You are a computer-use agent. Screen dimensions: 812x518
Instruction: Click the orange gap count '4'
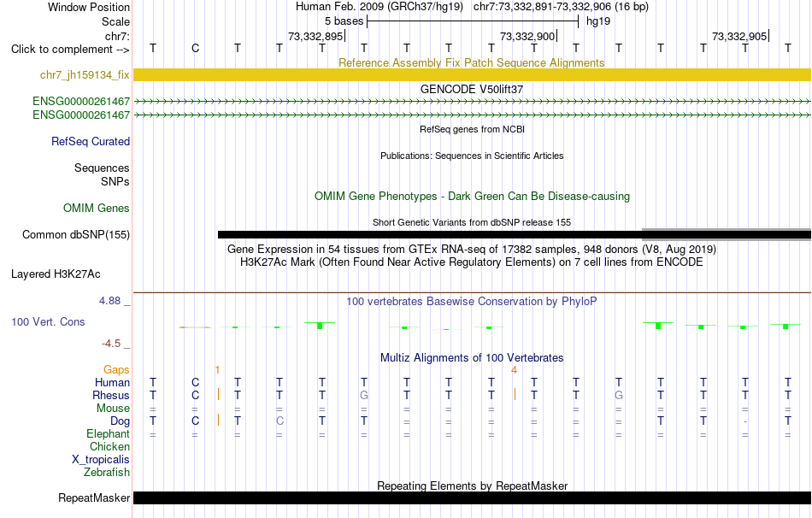514,370
